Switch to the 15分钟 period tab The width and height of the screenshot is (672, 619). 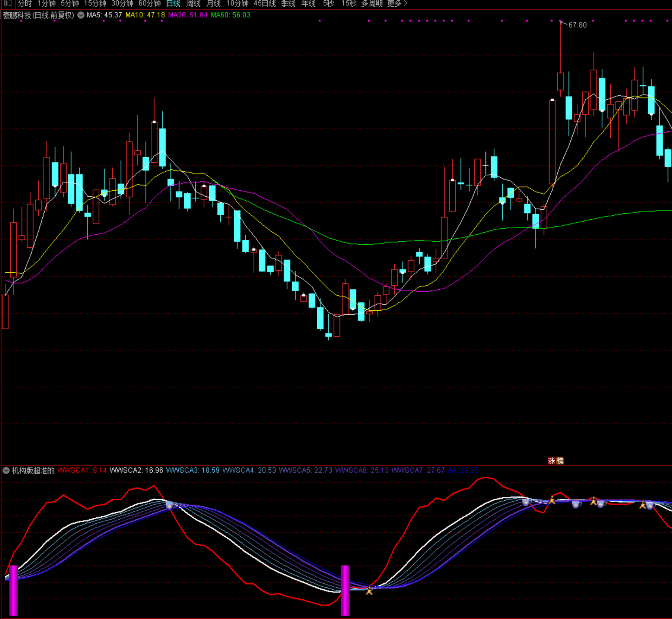[x=95, y=4]
